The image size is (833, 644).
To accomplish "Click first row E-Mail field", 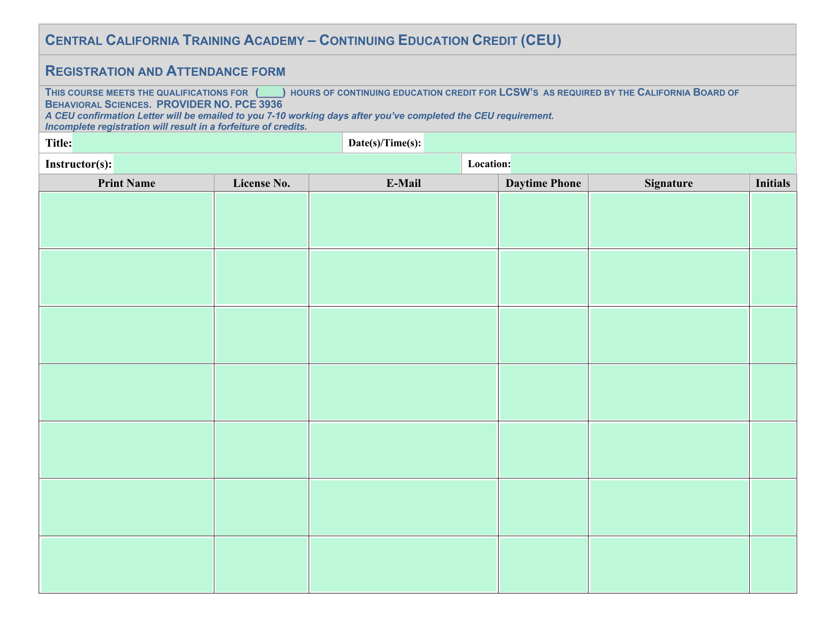I will tap(404, 220).
